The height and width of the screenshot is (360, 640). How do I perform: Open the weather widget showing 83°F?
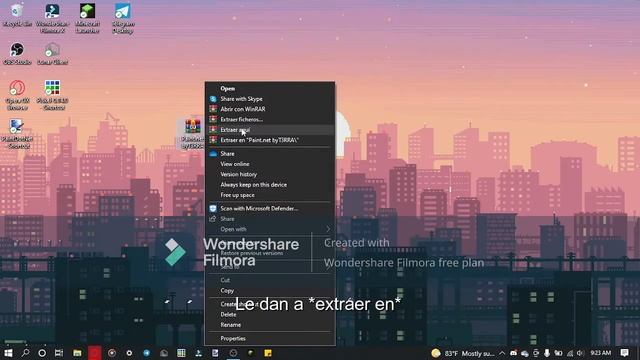[x=463, y=353]
